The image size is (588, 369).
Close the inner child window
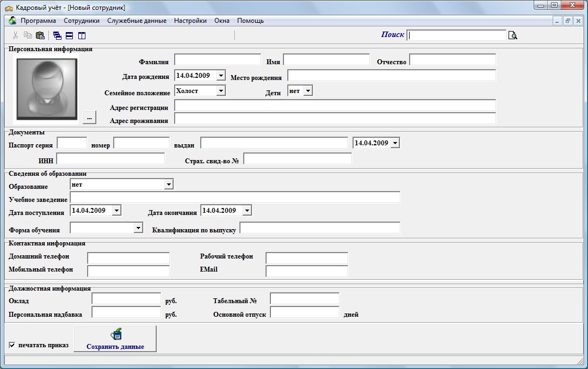(x=578, y=21)
